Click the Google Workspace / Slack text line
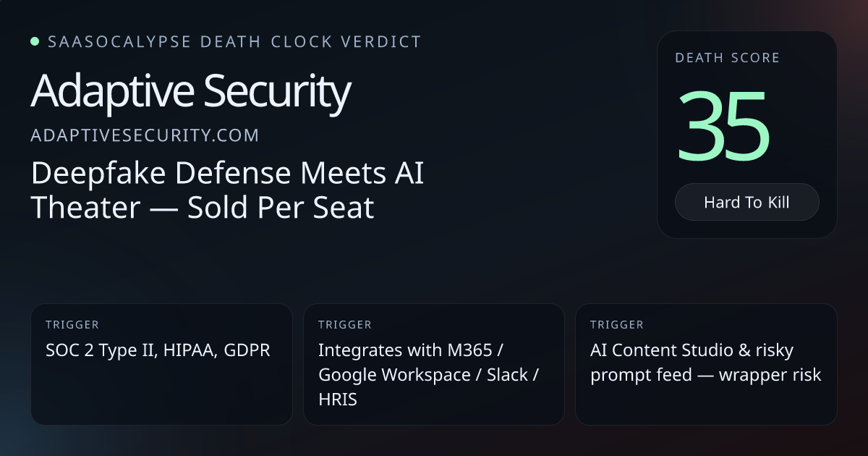Screen dimensions: 868x456 pos(428,375)
